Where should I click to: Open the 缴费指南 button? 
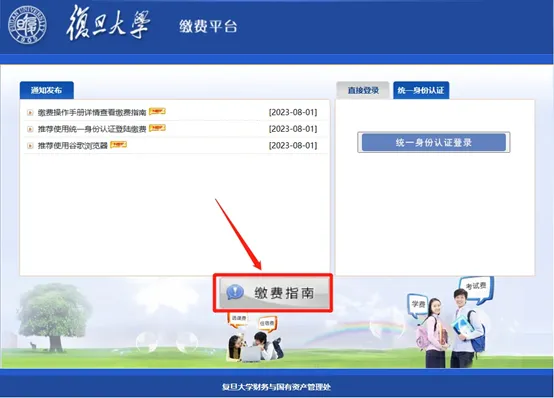click(273, 293)
